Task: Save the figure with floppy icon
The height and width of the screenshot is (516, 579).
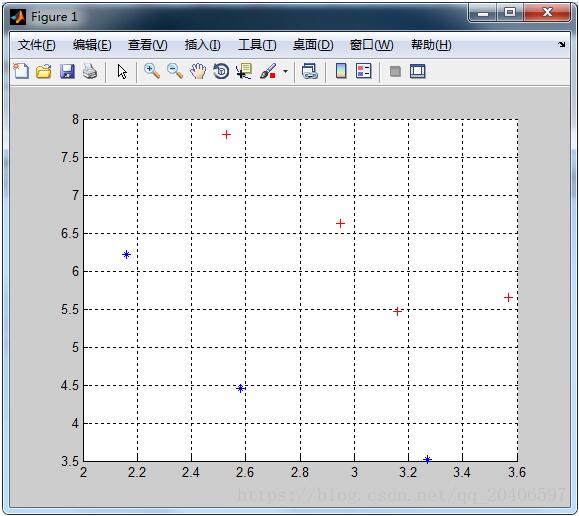Action: point(67,71)
